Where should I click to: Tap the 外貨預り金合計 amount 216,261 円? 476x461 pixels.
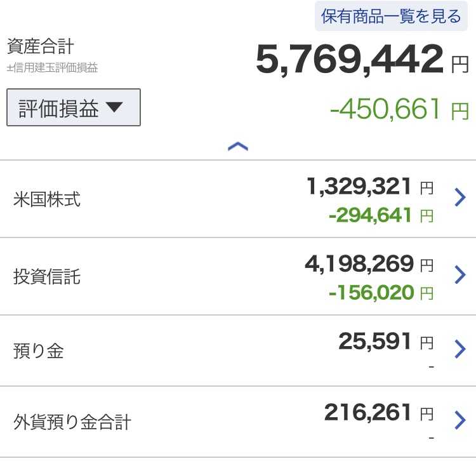point(379,412)
